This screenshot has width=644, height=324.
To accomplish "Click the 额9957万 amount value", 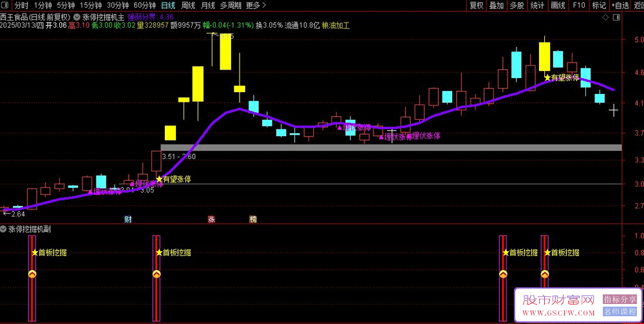I will [185, 26].
